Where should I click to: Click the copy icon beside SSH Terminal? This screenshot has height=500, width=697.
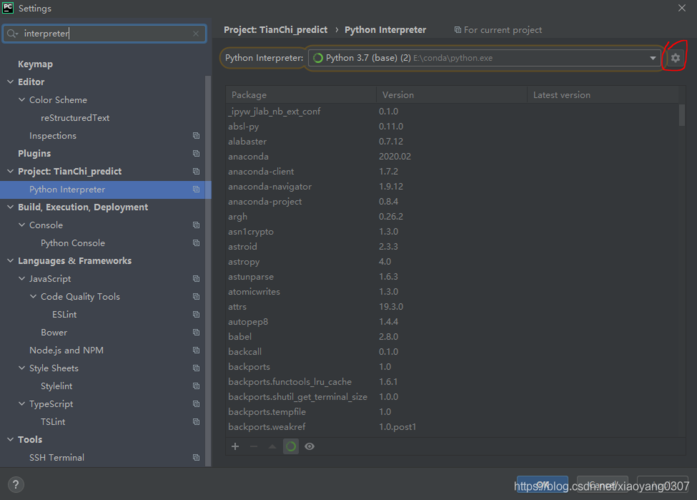[196, 458]
